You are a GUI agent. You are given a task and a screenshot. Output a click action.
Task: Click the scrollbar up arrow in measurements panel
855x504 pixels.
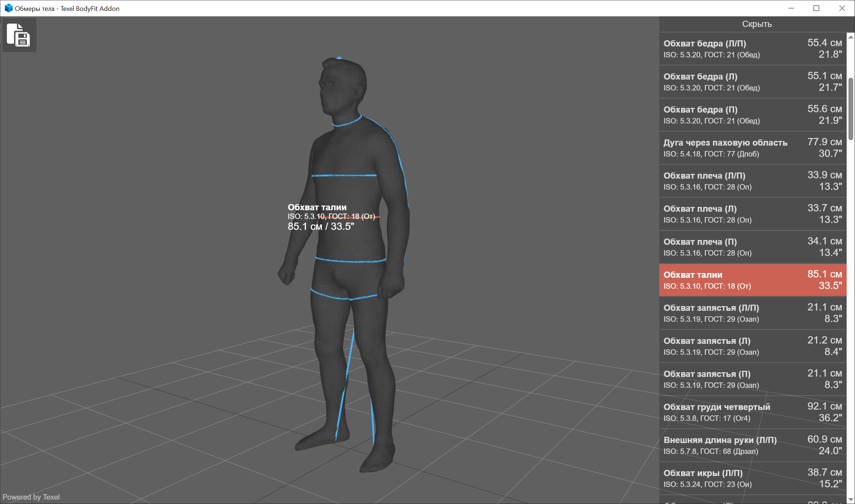(850, 36)
